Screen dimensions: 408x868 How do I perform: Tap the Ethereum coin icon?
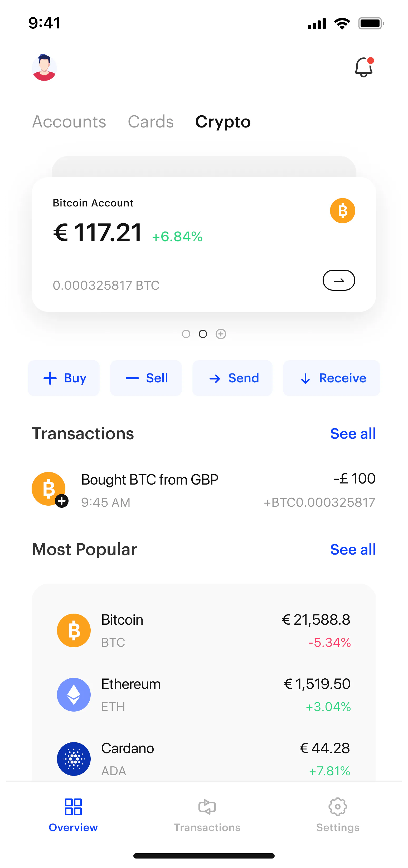click(74, 694)
